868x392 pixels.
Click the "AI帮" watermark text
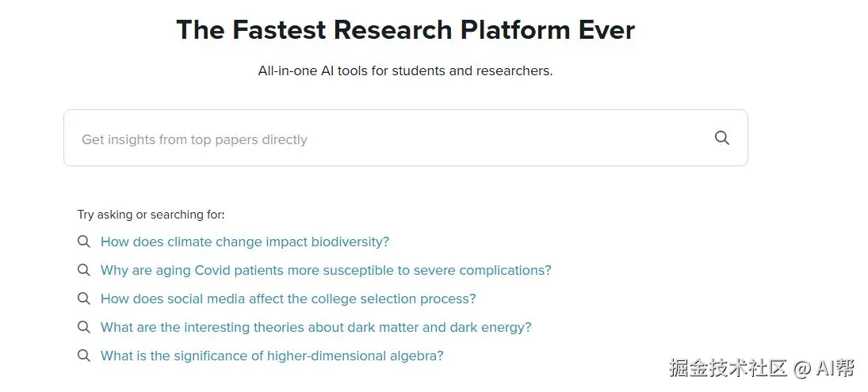coord(835,368)
